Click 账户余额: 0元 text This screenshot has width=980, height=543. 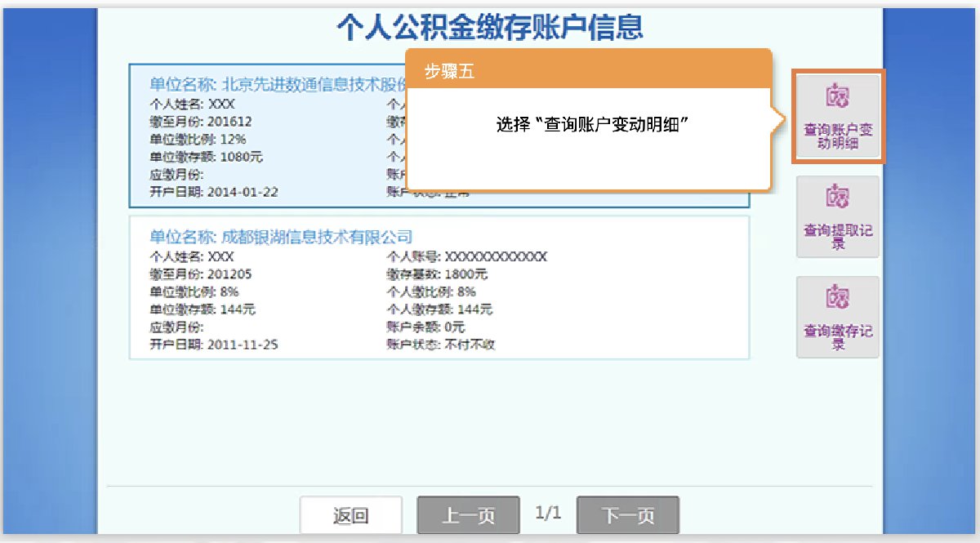425,327
